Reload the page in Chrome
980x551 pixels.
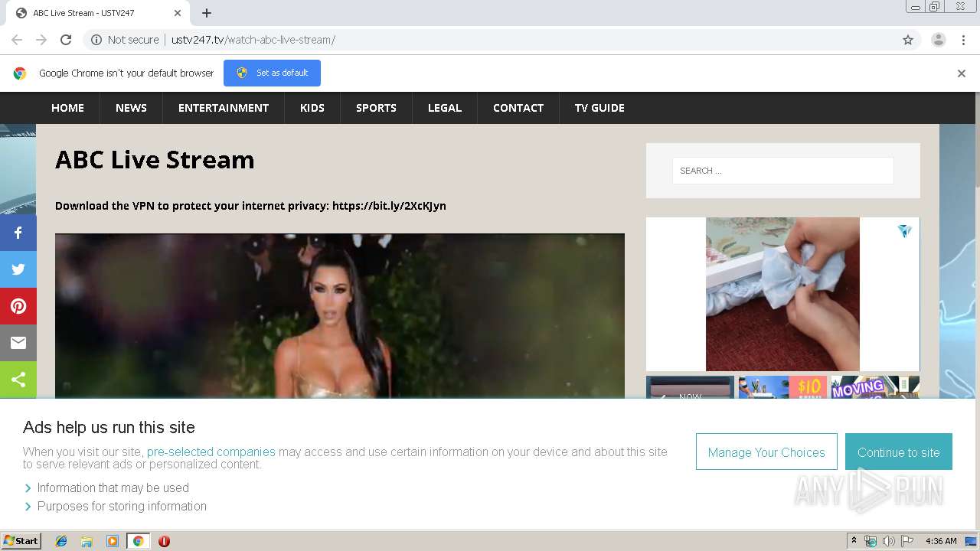pos(66,40)
